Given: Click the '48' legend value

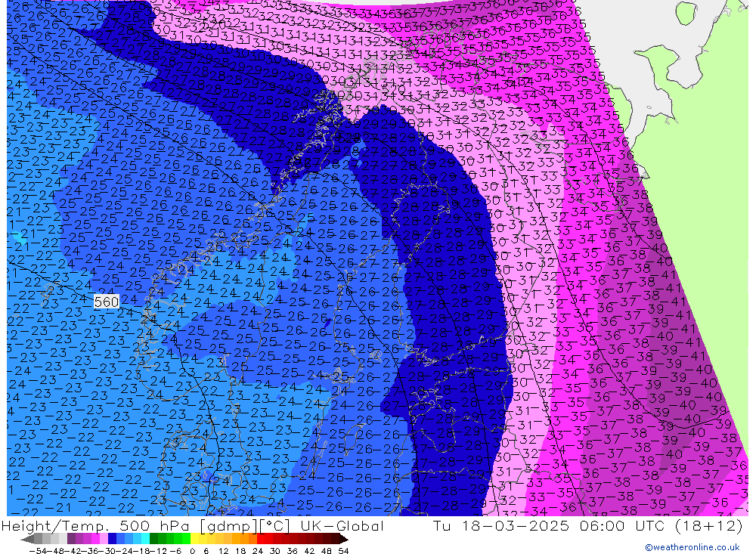Looking at the screenshot, I should coord(327,551).
